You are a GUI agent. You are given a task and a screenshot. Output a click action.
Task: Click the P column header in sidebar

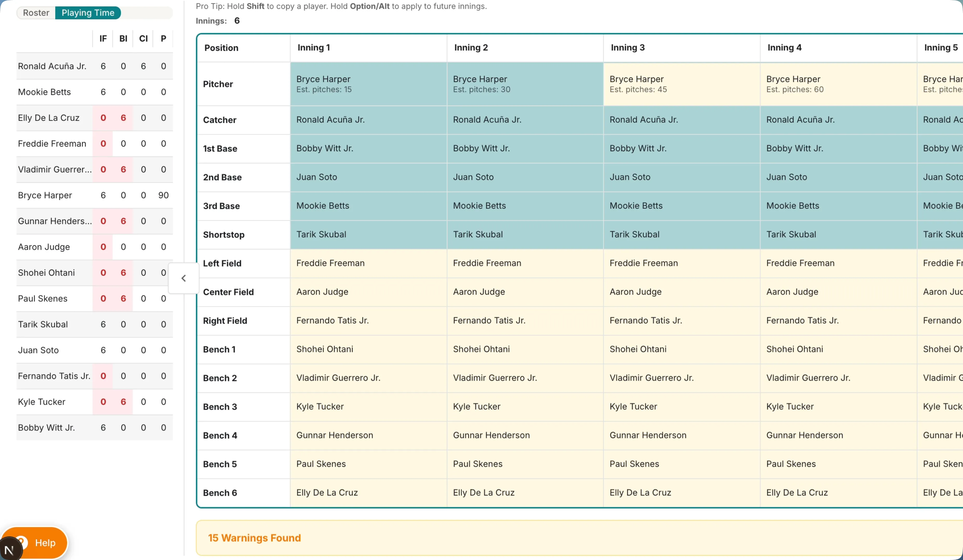coord(163,39)
